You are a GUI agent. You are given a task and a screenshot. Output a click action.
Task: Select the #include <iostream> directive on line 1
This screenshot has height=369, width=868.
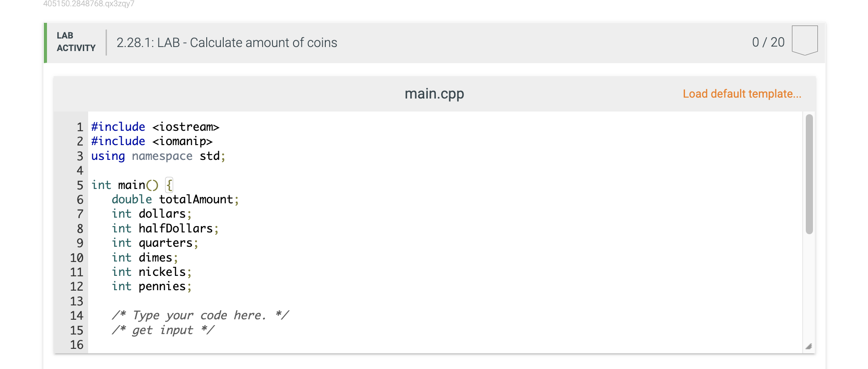(154, 127)
